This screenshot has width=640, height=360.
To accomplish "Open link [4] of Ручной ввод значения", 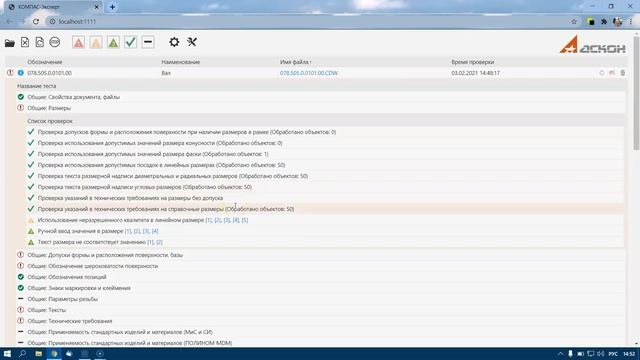I will tap(155, 231).
